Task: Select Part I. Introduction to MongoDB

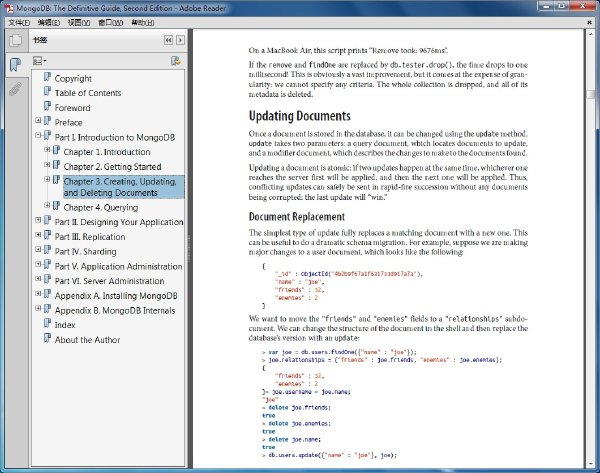Action: pyautogui.click(x=115, y=137)
